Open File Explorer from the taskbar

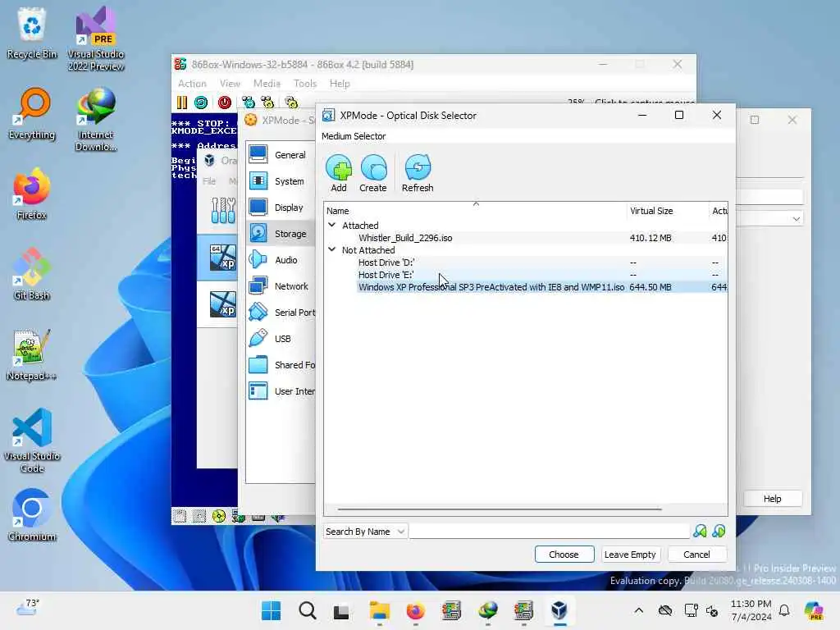coord(379,610)
